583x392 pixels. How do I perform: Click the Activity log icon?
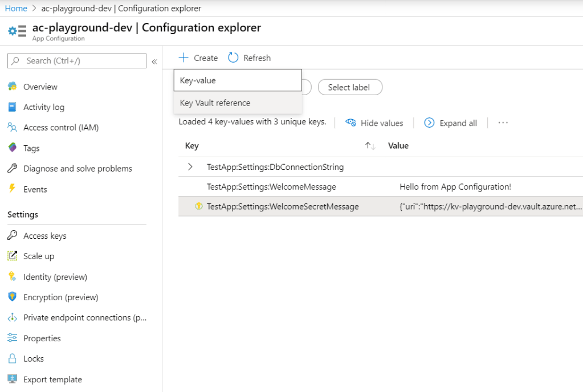click(x=12, y=107)
